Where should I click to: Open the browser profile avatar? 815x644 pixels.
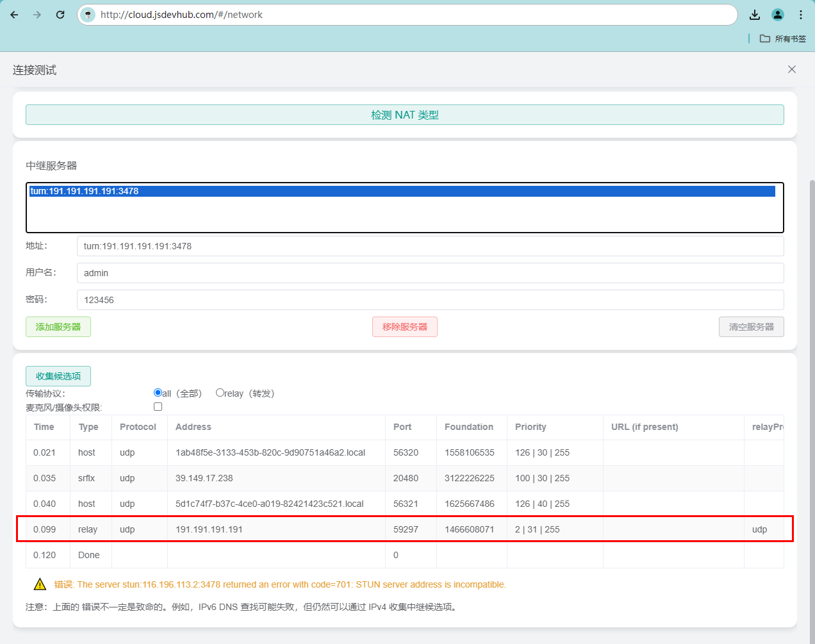(778, 15)
